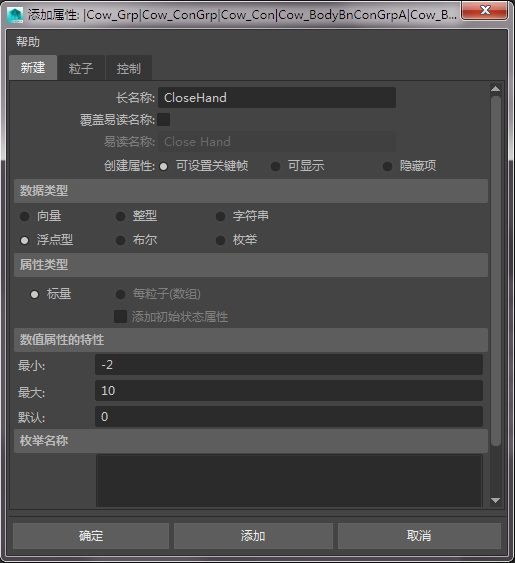Click the 长名称 input field

coord(277,97)
